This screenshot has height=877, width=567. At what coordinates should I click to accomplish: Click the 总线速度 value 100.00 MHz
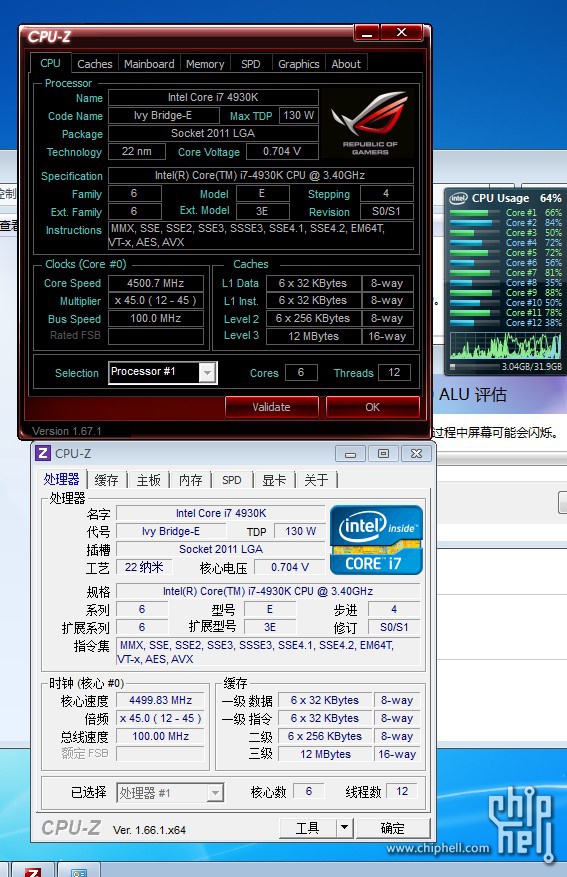(160, 736)
